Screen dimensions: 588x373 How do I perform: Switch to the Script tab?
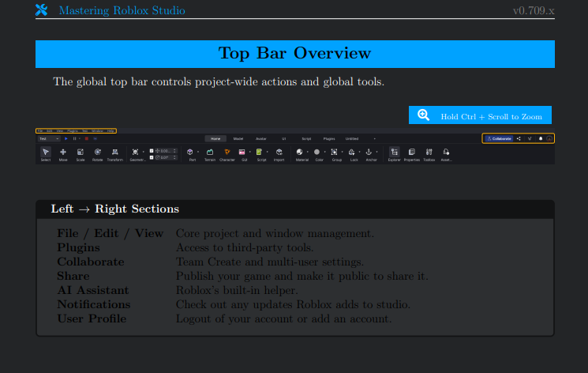coord(306,138)
